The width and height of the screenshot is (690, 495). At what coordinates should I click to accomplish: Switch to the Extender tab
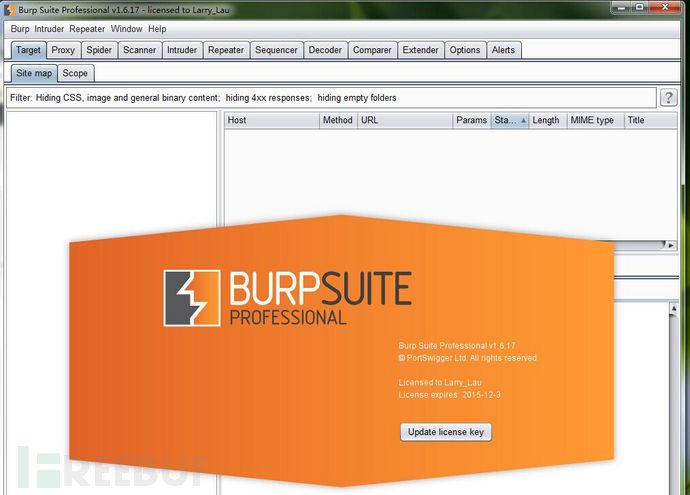[x=420, y=50]
